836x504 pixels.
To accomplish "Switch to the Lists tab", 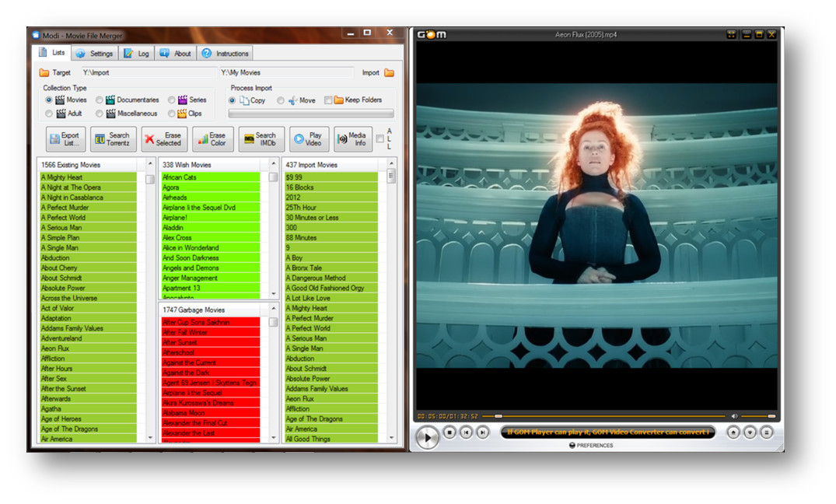I will (x=52, y=53).
